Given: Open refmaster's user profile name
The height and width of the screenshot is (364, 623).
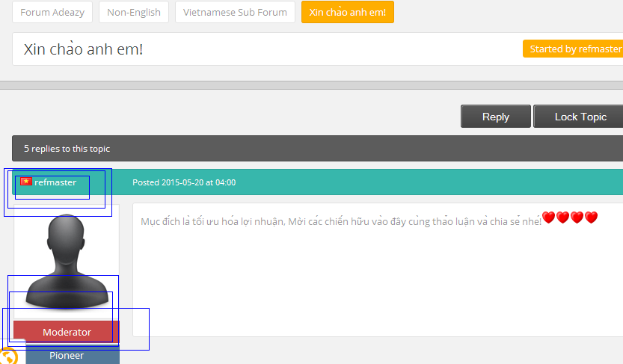Looking at the screenshot, I should [x=55, y=182].
